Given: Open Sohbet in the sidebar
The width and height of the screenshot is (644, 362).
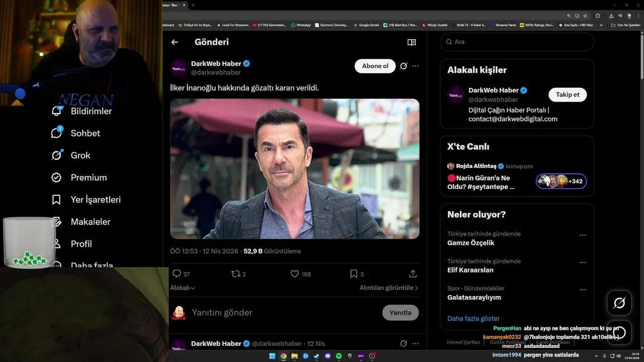Looking at the screenshot, I should coord(75,133).
